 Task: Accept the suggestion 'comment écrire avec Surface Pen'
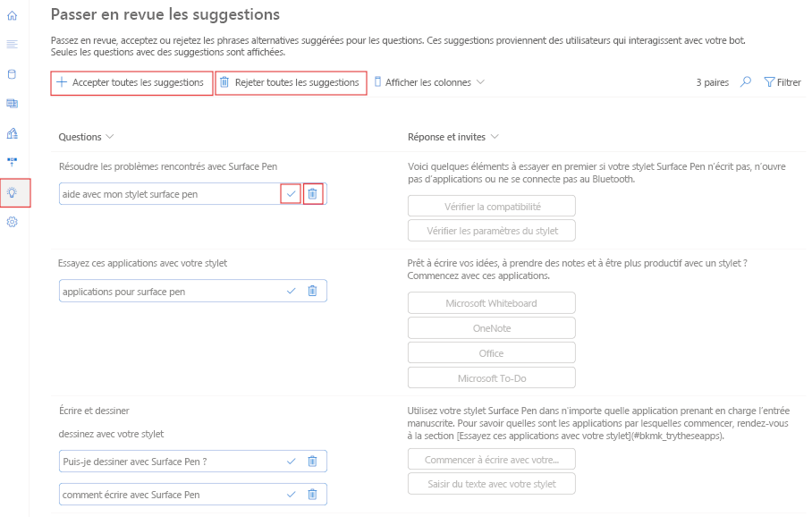click(x=290, y=494)
